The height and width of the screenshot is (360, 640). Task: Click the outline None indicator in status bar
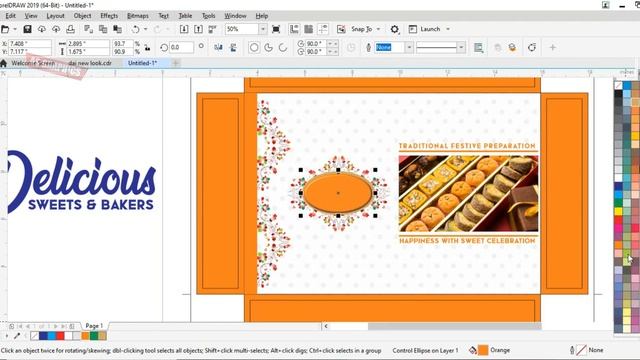(x=582, y=350)
